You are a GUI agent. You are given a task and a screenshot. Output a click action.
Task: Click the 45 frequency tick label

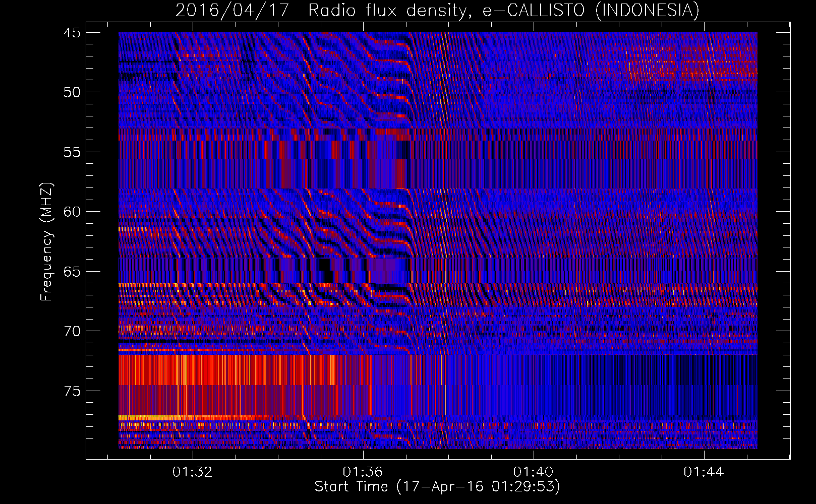[x=72, y=33]
